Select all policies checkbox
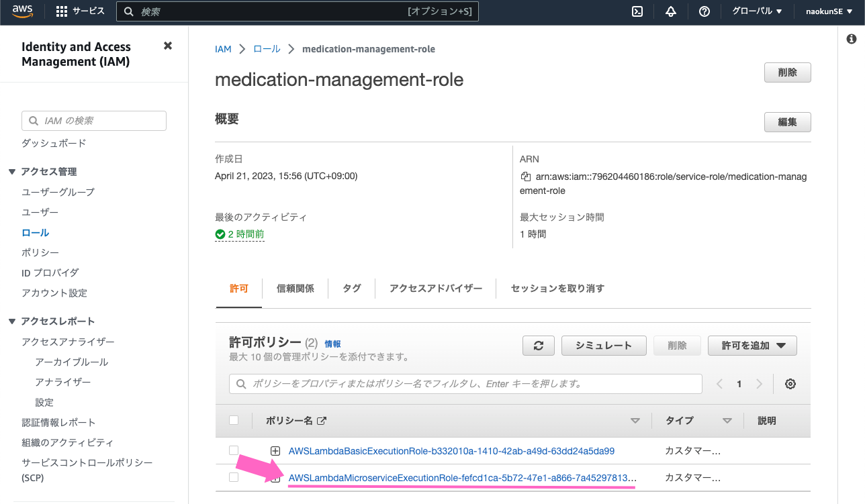This screenshot has height=504, width=865. point(234,420)
